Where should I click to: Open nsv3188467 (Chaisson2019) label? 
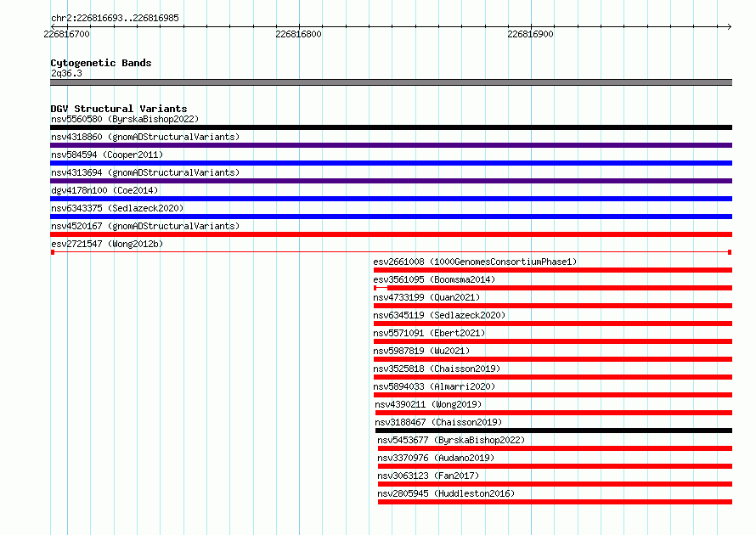tap(438, 422)
